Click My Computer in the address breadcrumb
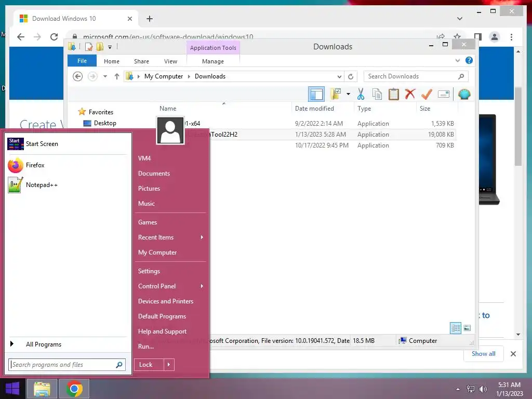Screen dimensions: 532x399 (x=164, y=76)
